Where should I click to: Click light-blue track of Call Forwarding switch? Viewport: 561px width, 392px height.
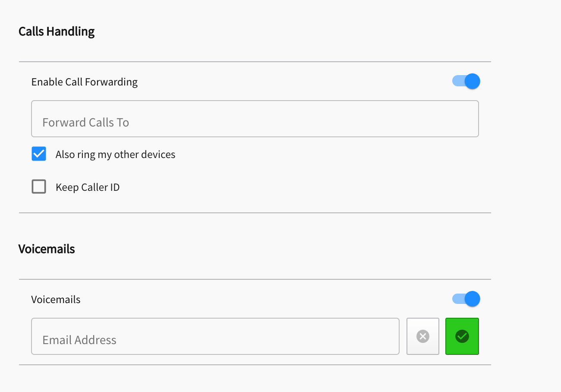(458, 81)
